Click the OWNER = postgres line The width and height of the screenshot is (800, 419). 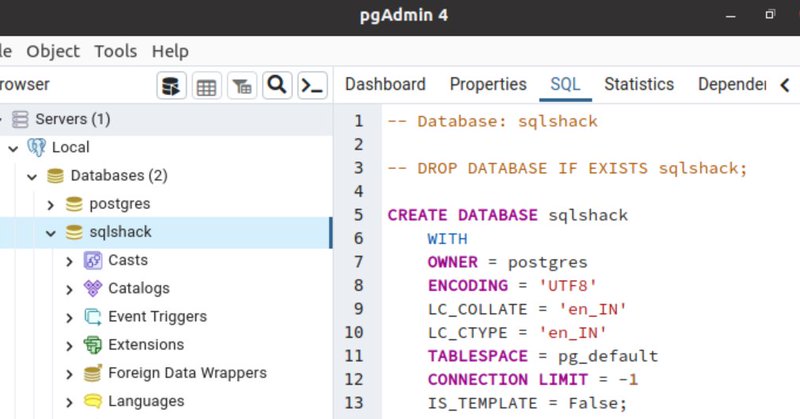(x=508, y=262)
